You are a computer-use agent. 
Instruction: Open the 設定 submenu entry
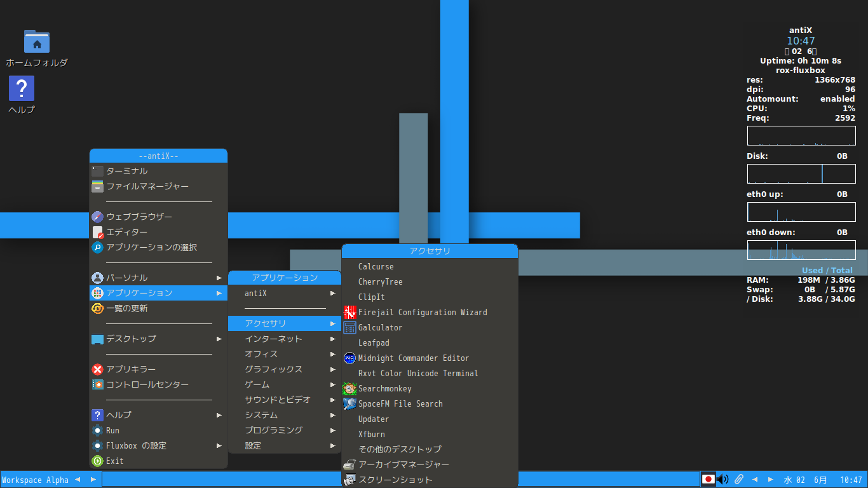(x=285, y=445)
